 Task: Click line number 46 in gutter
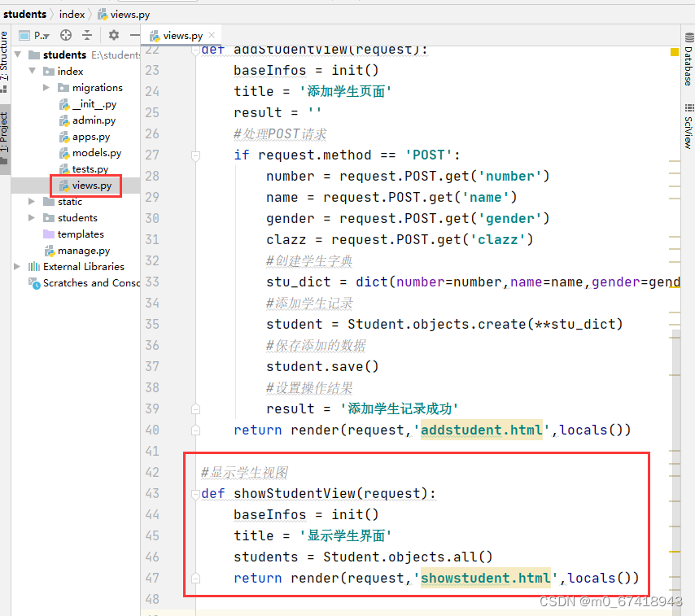[152, 557]
